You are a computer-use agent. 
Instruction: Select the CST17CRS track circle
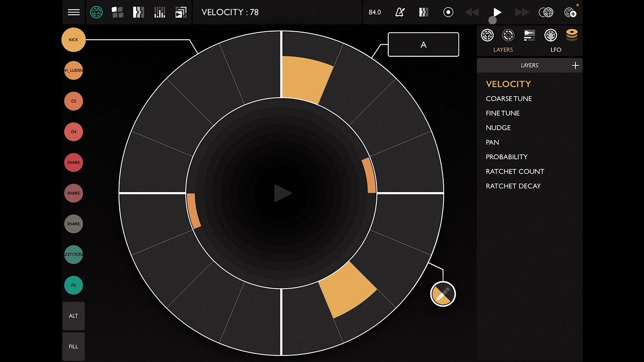click(x=73, y=254)
